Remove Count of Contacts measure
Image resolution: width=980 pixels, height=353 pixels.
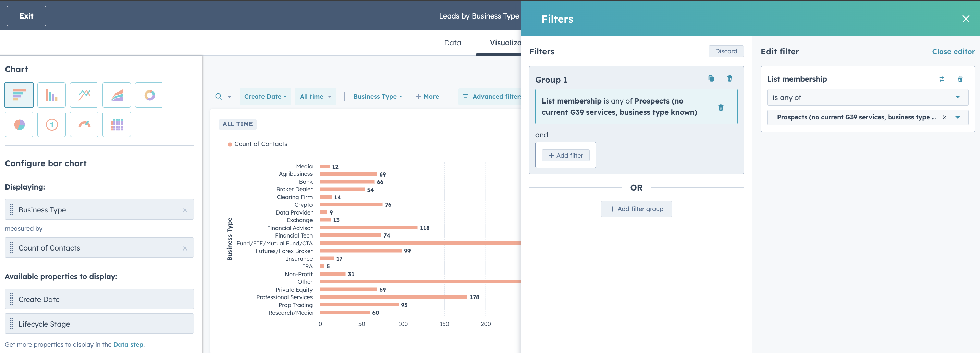coord(185,248)
